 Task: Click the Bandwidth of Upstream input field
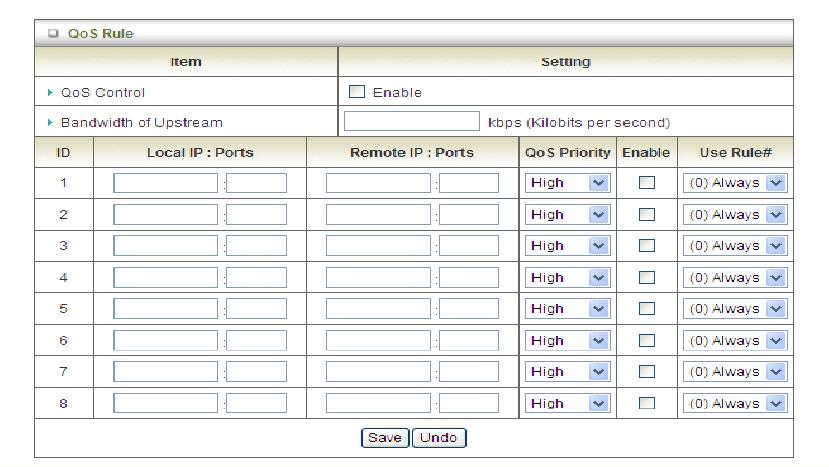[x=411, y=122]
